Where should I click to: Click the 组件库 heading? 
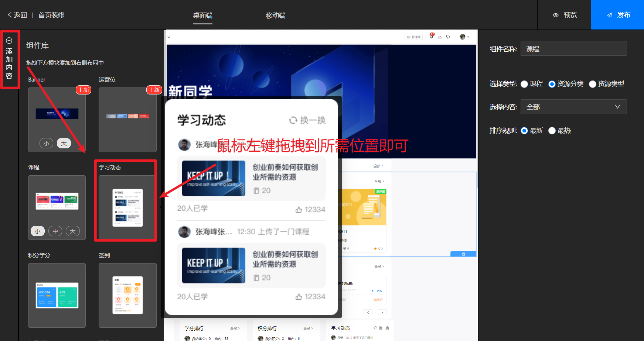click(x=37, y=45)
